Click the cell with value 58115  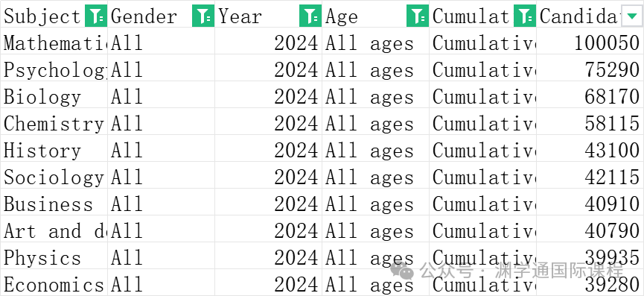(x=590, y=122)
